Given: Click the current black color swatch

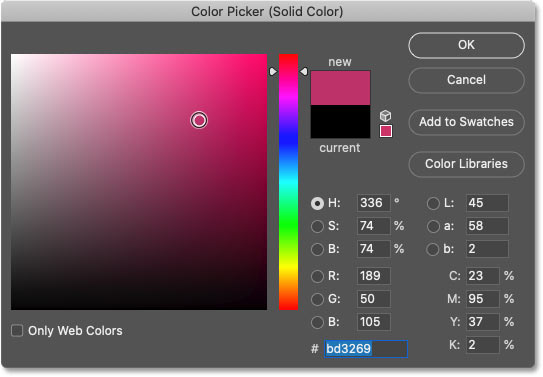Looking at the screenshot, I should click(x=340, y=122).
